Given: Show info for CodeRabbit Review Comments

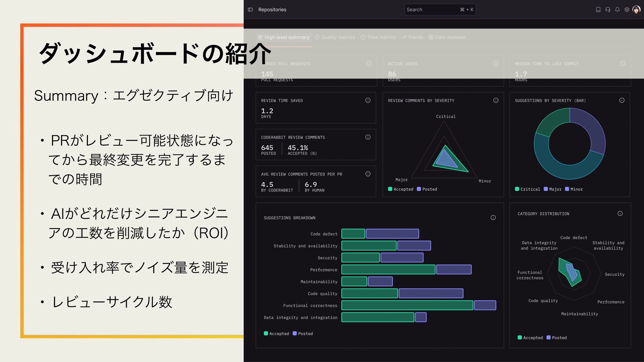Looking at the screenshot, I should click(x=368, y=137).
